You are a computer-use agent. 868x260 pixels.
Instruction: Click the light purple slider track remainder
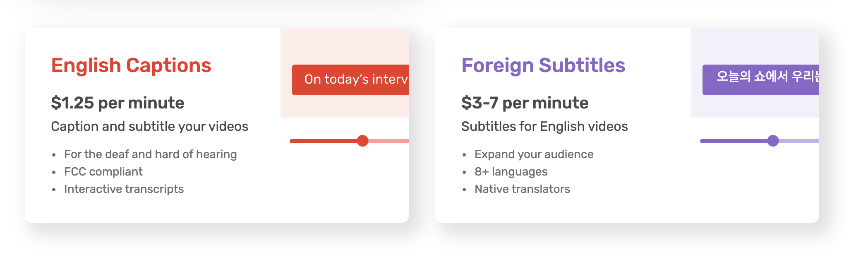point(799,141)
